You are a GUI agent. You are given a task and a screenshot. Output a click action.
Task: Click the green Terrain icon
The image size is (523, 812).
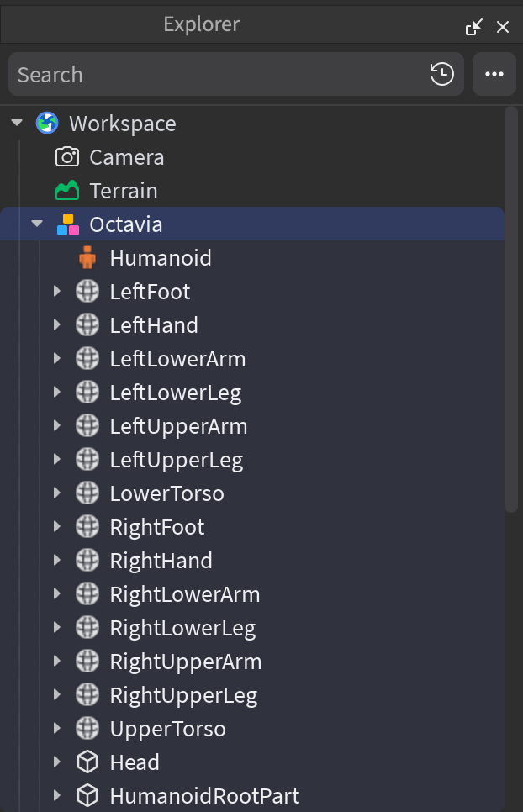point(67,191)
